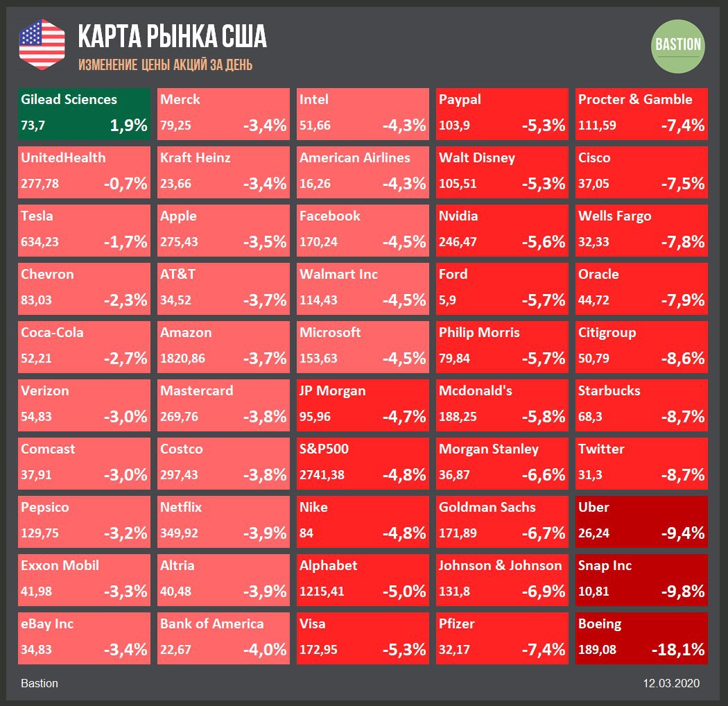Screen dimensions: 728x706
Task: Open the Tesla stock tile
Action: tap(85, 230)
